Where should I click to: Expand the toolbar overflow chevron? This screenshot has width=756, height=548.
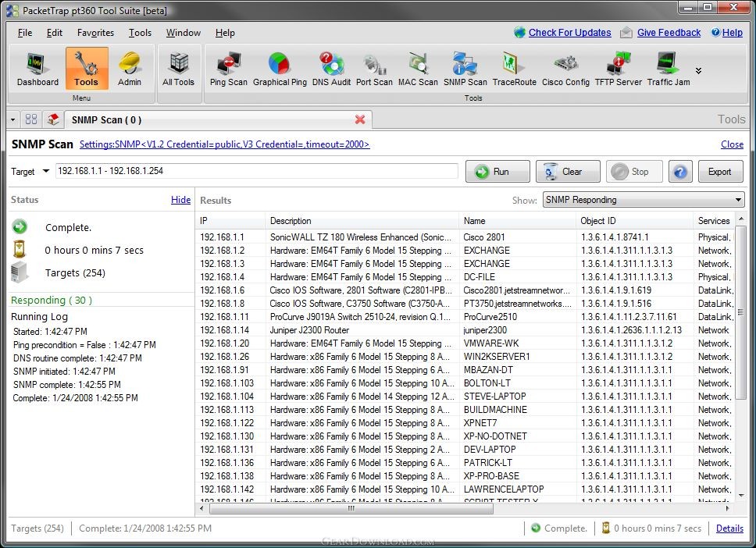tap(699, 71)
